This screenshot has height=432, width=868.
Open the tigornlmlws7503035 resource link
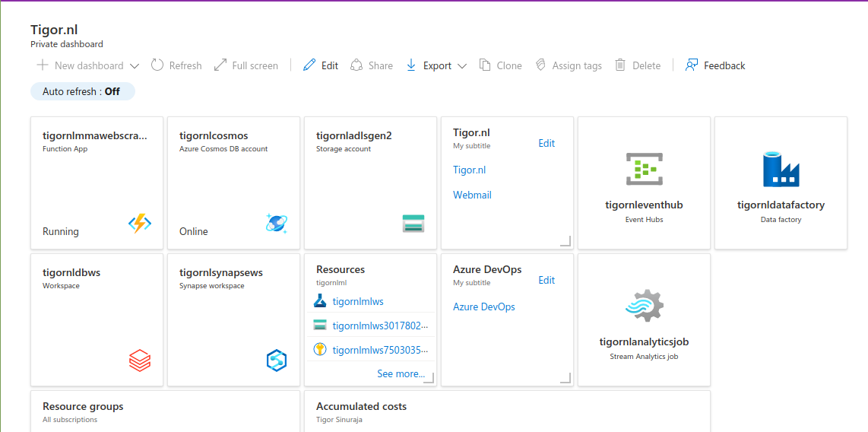point(380,350)
